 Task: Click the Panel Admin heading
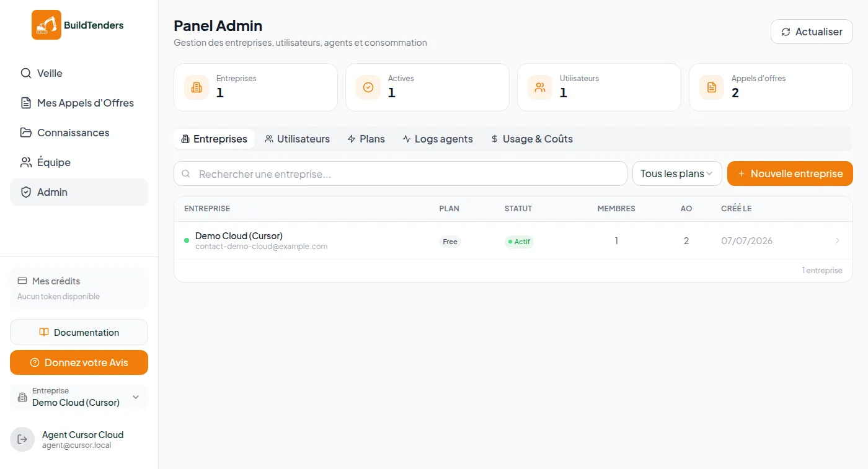point(218,25)
